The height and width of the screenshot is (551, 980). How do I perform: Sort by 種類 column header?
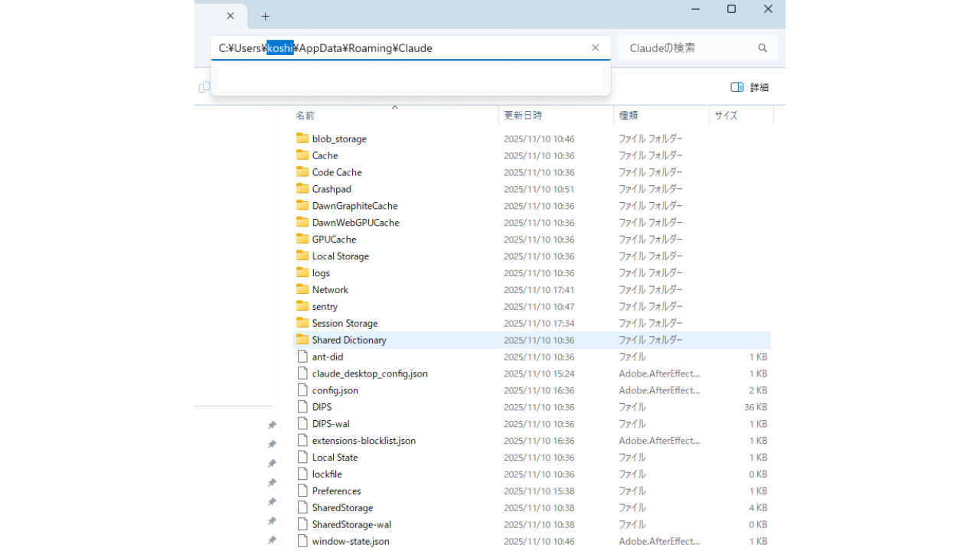click(x=628, y=116)
